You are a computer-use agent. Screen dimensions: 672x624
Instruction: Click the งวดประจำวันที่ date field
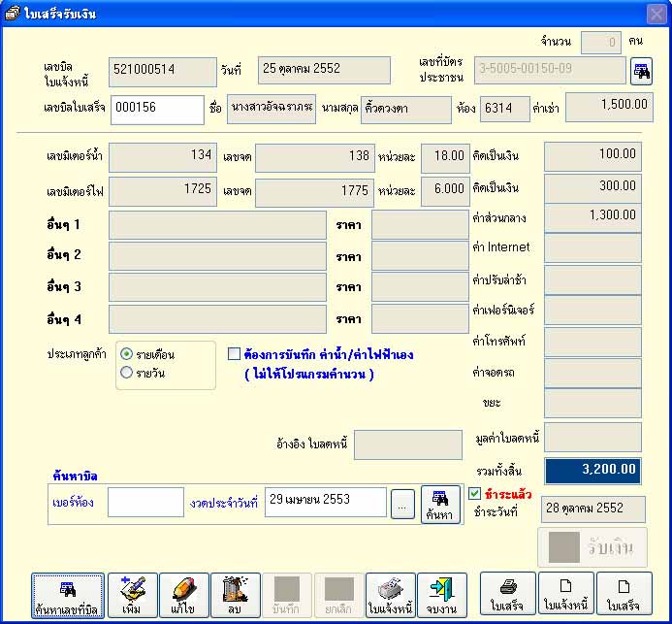(x=326, y=502)
